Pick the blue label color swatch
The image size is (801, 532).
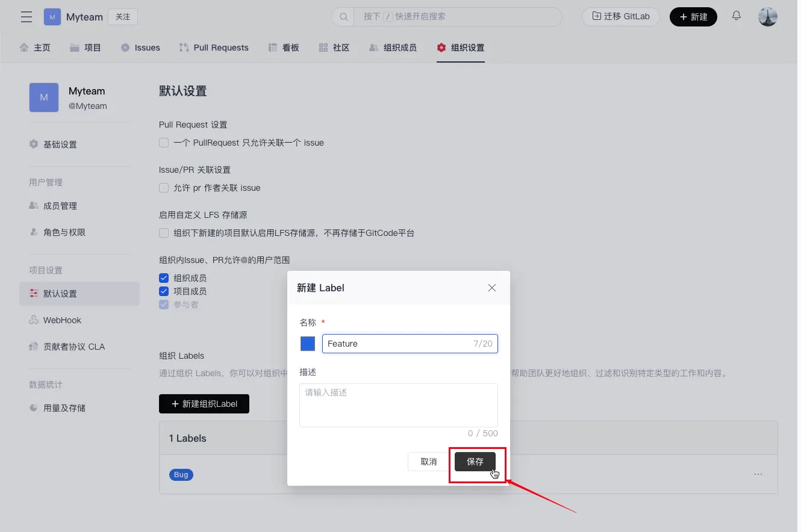click(x=308, y=344)
